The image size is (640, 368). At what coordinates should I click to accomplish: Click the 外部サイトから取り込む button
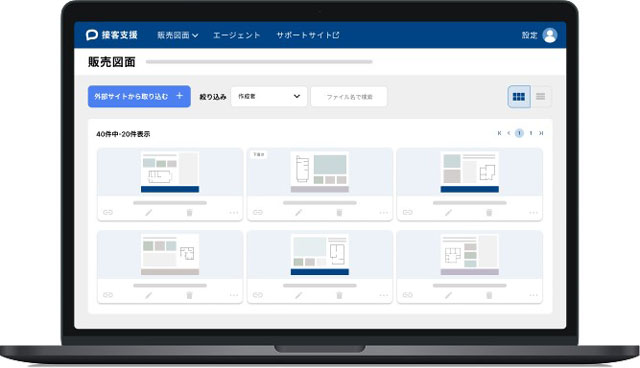click(139, 97)
